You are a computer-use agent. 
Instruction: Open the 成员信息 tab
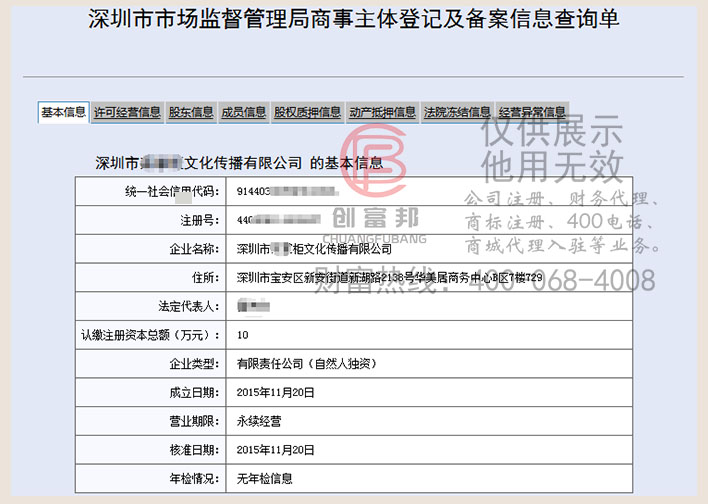coord(243,112)
